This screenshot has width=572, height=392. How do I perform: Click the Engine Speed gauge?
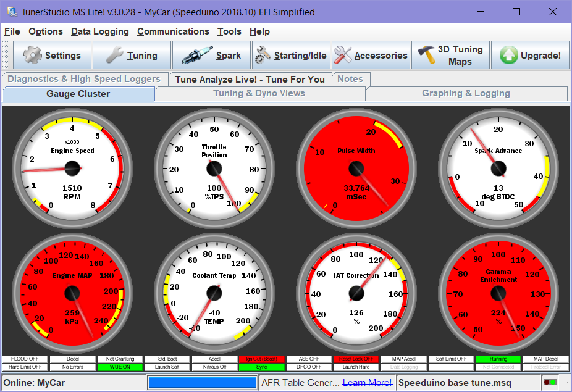[x=72, y=168]
